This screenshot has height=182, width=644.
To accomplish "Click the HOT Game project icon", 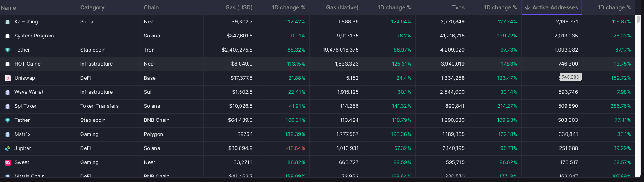I will point(7,64).
